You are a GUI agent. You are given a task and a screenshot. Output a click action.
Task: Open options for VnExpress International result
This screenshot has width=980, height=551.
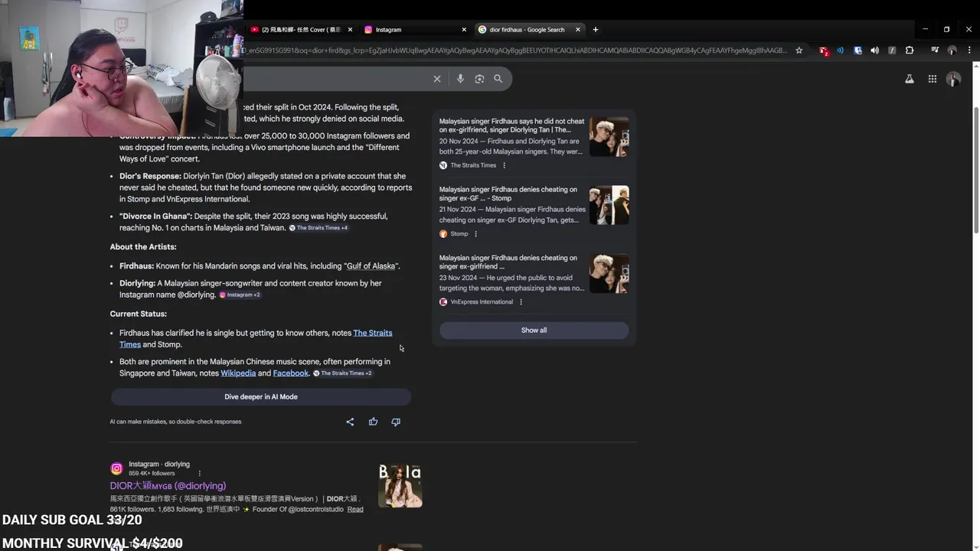coord(521,302)
